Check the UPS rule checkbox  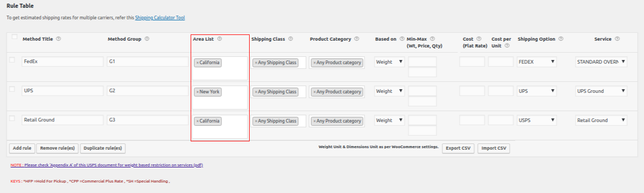tap(12, 89)
